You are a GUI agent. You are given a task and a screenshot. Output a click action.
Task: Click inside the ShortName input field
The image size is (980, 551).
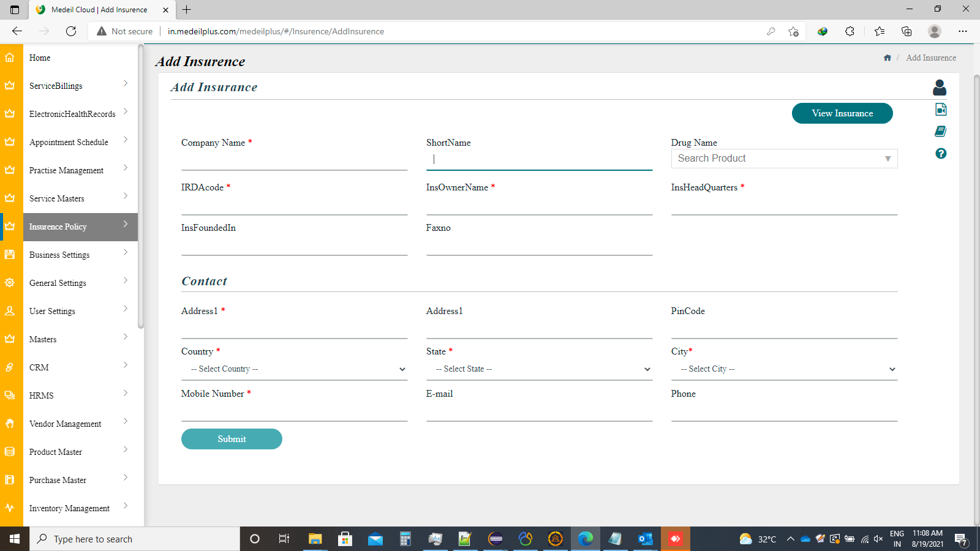539,159
